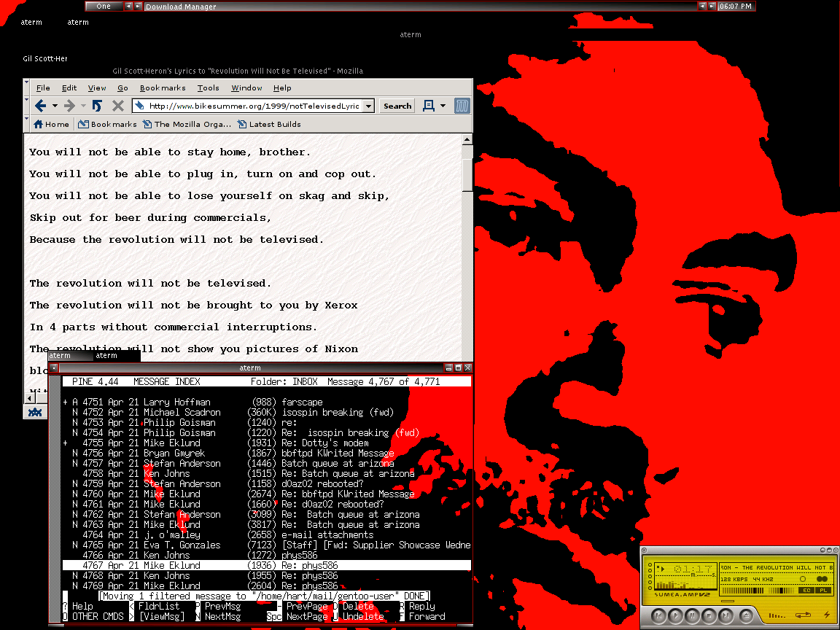Toggle repeat mode in Sumea Amp
This screenshot has height=630, width=840.
803,615
